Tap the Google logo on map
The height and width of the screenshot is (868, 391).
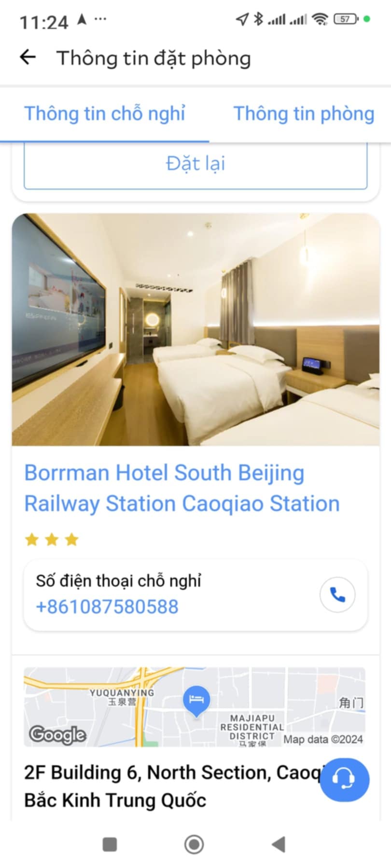57,735
